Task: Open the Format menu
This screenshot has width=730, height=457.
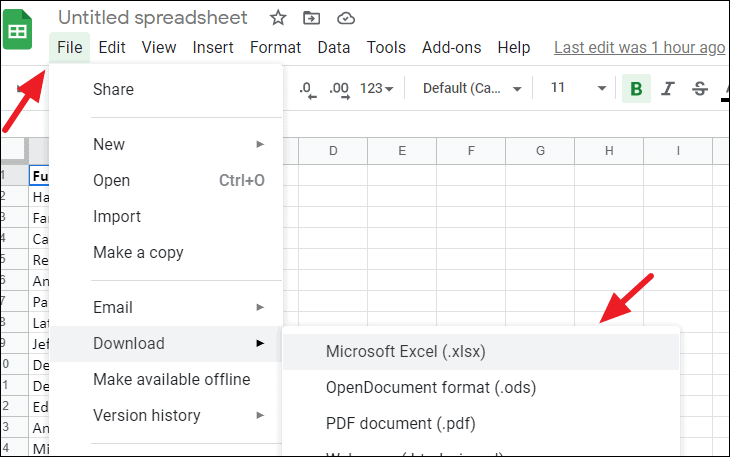Action: (x=275, y=47)
